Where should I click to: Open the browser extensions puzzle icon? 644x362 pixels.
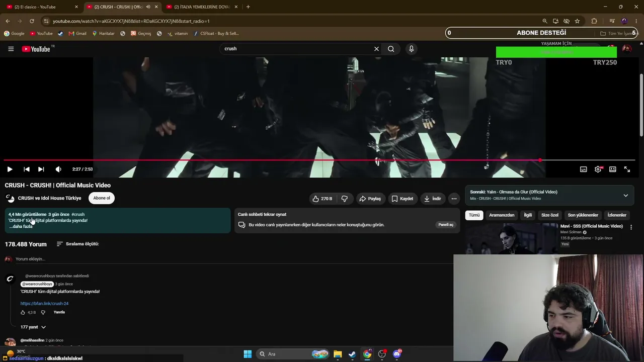[594, 21]
